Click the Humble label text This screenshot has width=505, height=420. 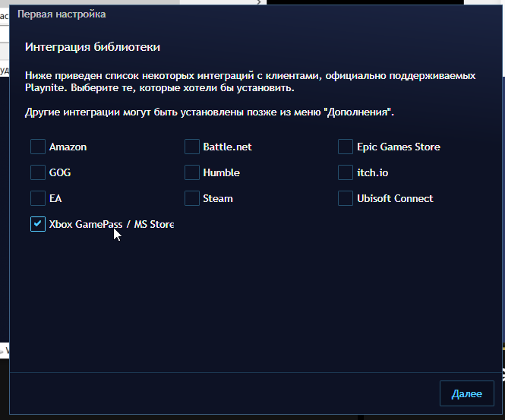(221, 172)
